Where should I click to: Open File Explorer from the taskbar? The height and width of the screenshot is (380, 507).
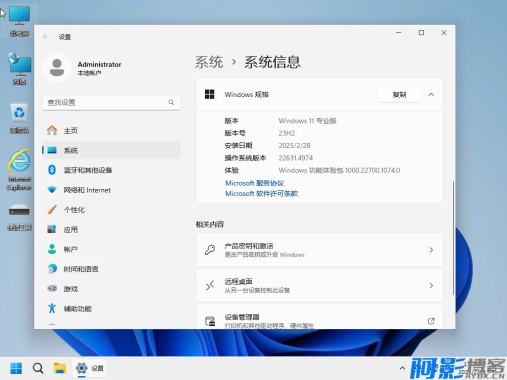pos(60,368)
